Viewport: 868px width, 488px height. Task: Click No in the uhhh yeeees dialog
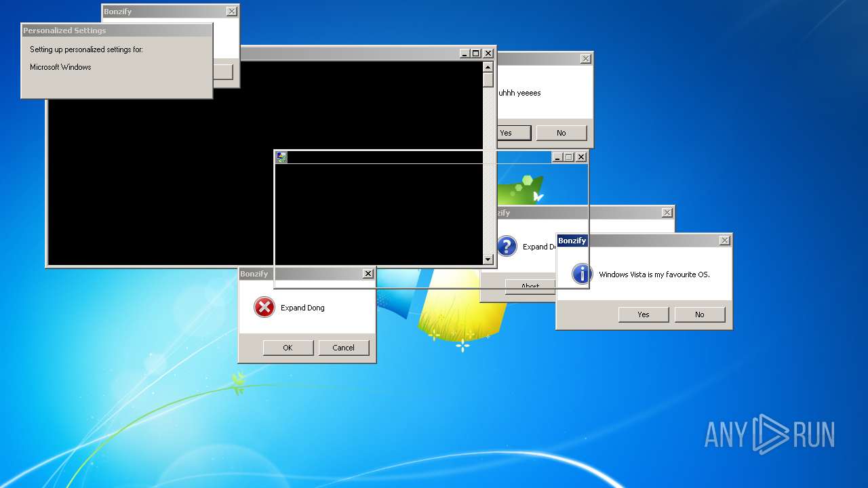pyautogui.click(x=561, y=133)
